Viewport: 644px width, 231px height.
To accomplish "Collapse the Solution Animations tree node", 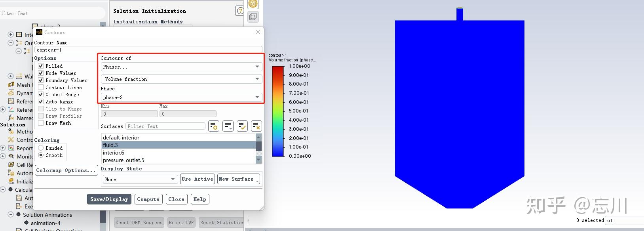I will [11, 214].
